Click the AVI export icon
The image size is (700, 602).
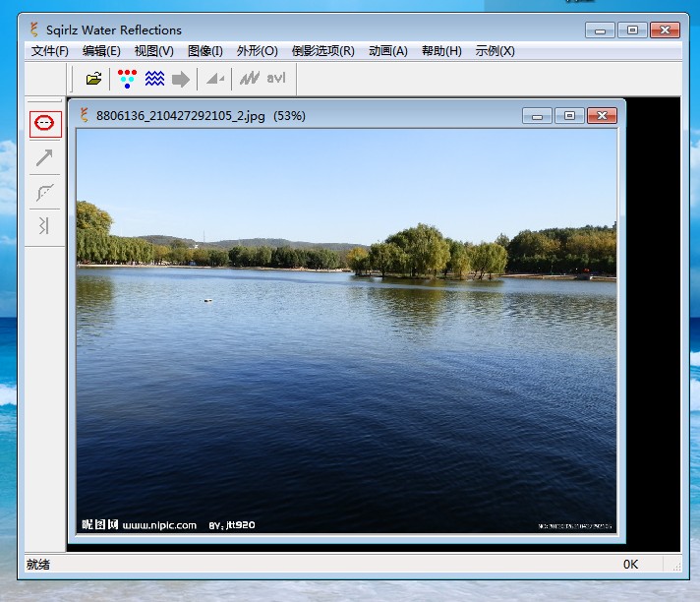[x=262, y=79]
